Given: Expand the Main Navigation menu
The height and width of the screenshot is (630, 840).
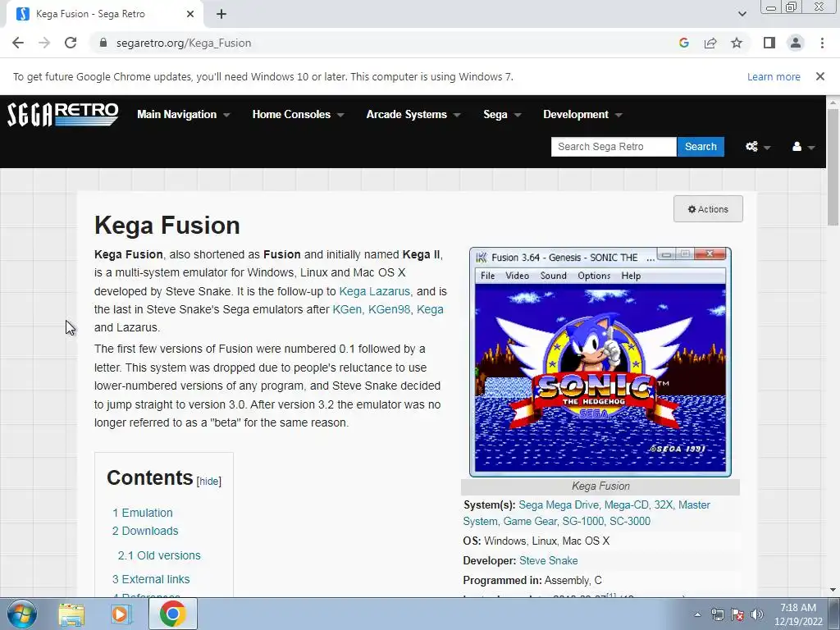Looking at the screenshot, I should (x=183, y=115).
